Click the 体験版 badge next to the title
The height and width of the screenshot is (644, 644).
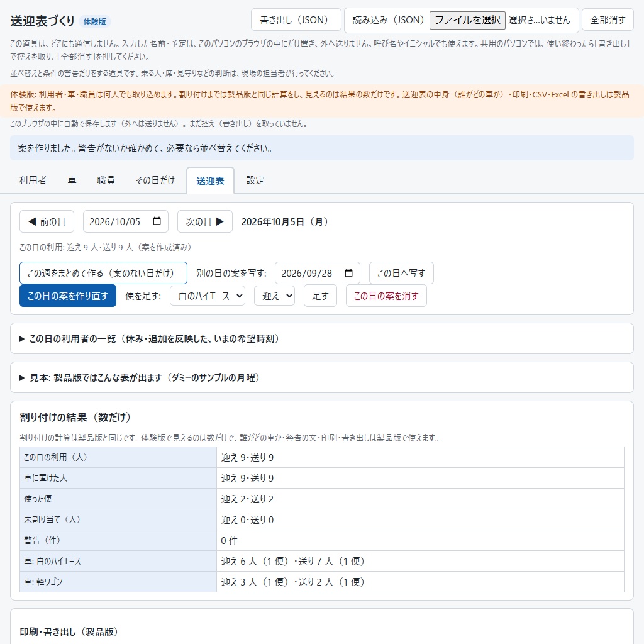pyautogui.click(x=94, y=21)
